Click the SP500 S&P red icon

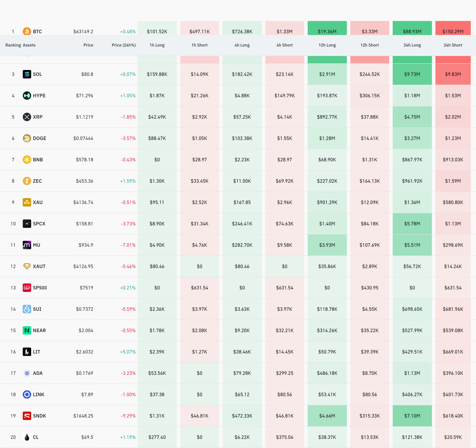(27, 288)
